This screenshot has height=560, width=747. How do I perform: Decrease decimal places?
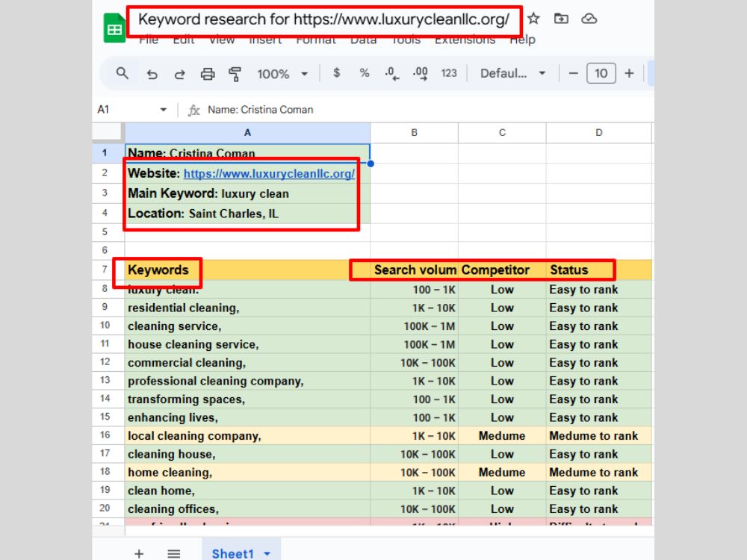point(391,73)
